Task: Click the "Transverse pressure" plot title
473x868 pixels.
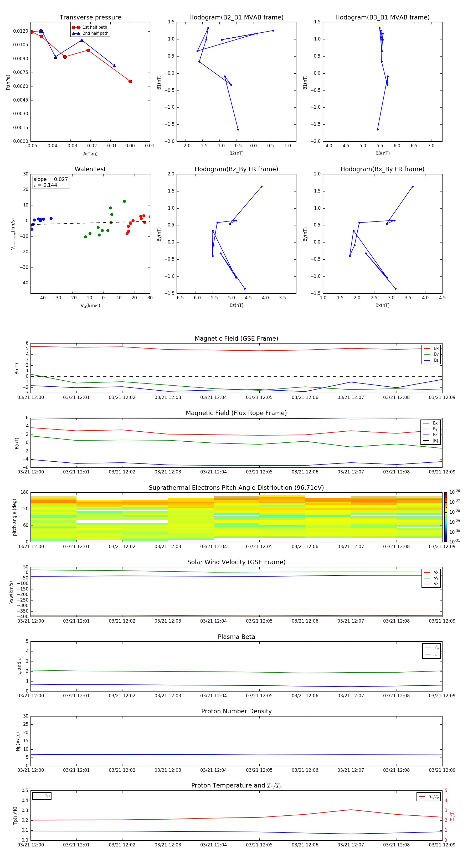Action: [90, 18]
